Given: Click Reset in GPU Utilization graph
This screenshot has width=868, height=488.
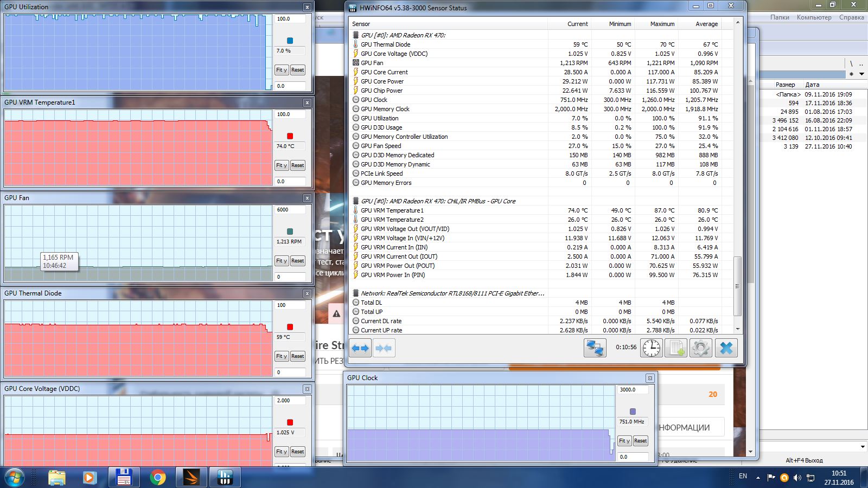Looking at the screenshot, I should [x=297, y=70].
